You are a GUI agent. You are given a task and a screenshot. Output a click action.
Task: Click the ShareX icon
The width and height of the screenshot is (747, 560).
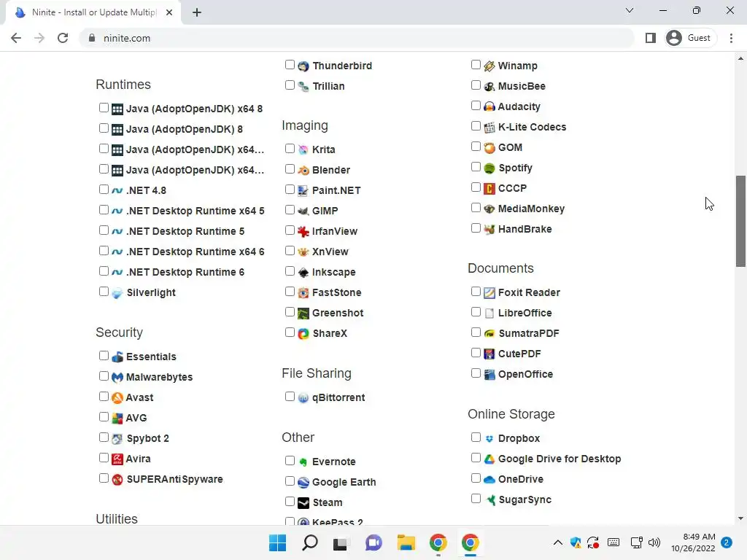pos(303,334)
